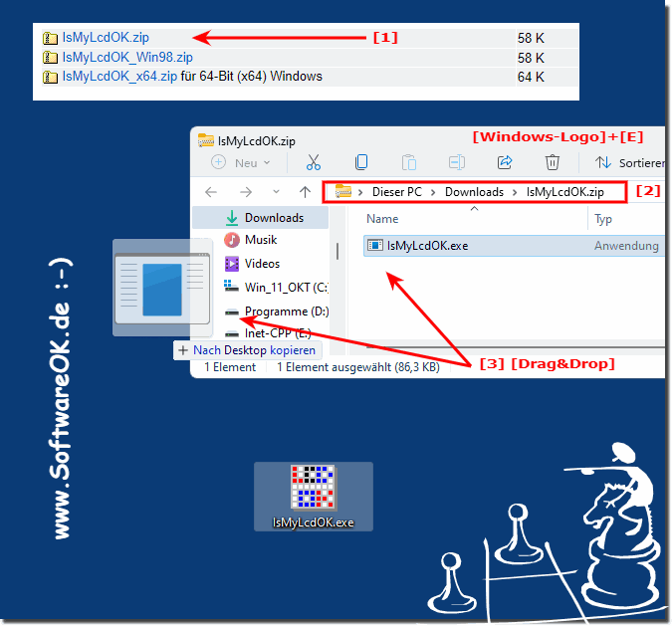The width and height of the screenshot is (672, 626).
Task: Open the Sortieren sort menu
Action: pos(629,163)
